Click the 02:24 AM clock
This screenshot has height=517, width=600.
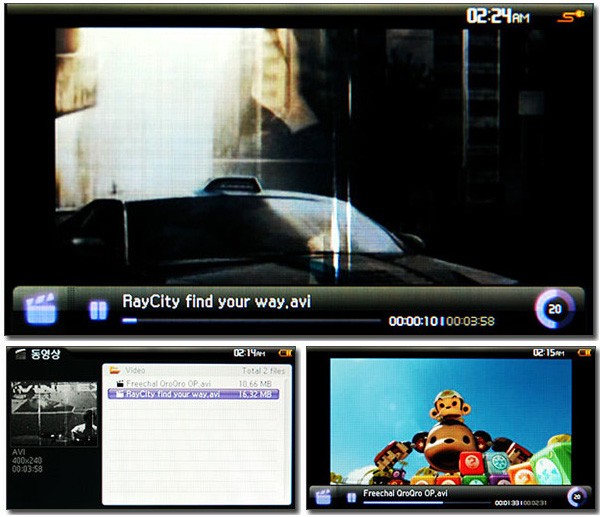498,16
